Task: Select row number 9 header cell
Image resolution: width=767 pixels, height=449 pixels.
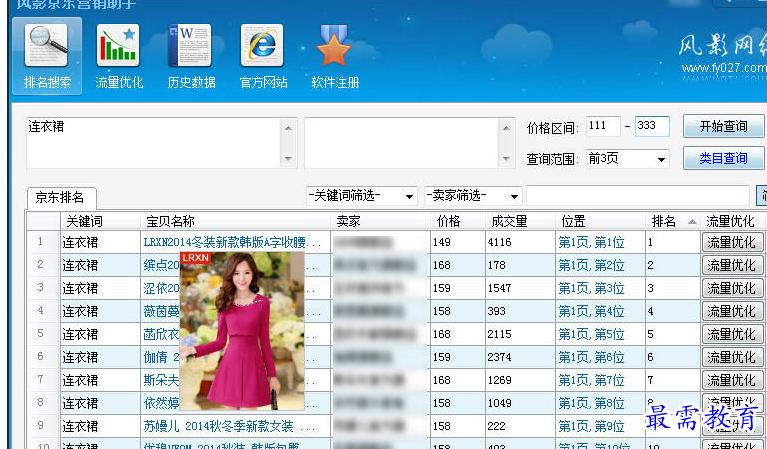Action: click(44, 426)
